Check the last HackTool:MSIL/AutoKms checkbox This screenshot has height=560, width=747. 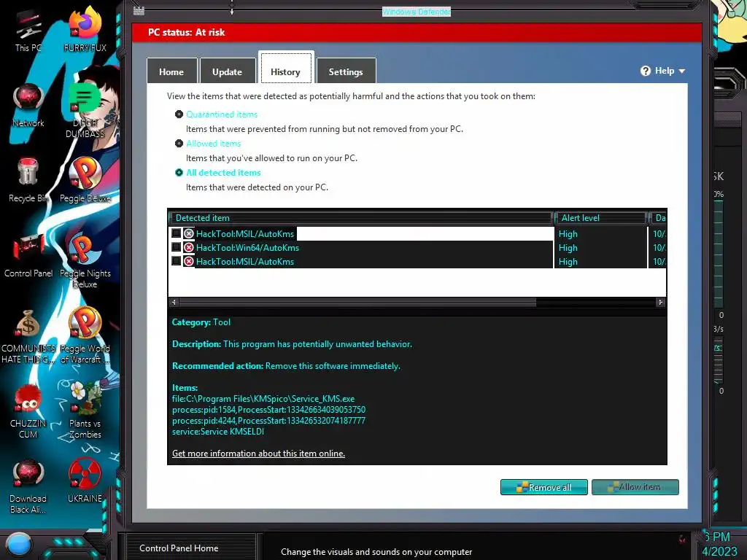click(x=177, y=261)
